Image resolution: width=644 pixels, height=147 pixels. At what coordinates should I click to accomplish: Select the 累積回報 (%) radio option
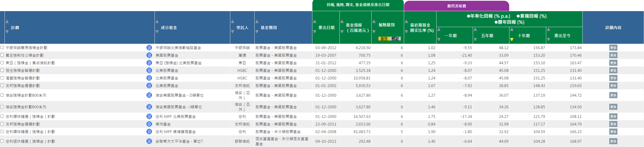[518, 16]
